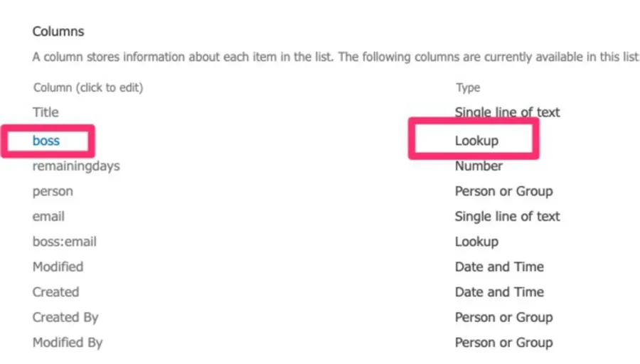Image resolution: width=640 pixels, height=364 pixels.
Task: Open the boss:email column
Action: (64, 242)
